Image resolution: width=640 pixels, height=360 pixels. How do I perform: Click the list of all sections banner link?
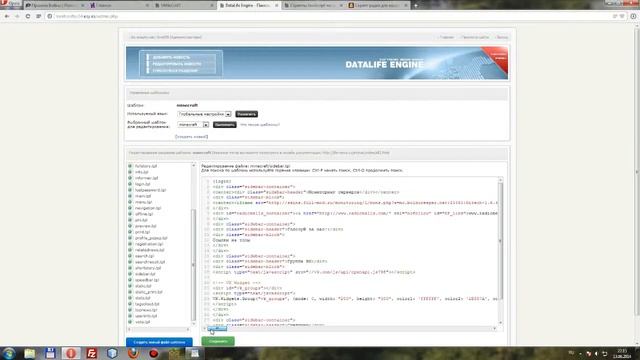(175, 71)
